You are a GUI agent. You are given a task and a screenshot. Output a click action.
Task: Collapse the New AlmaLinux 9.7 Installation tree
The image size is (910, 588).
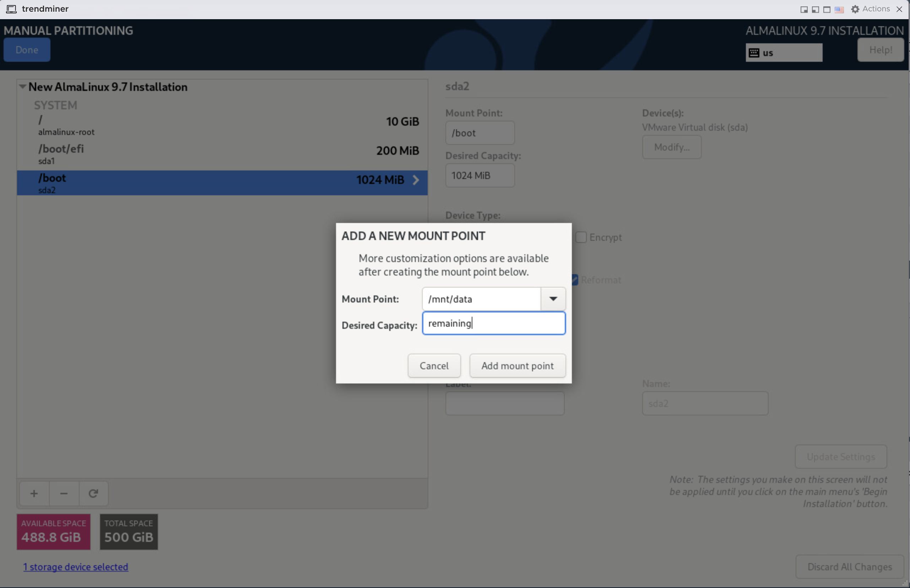[22, 87]
